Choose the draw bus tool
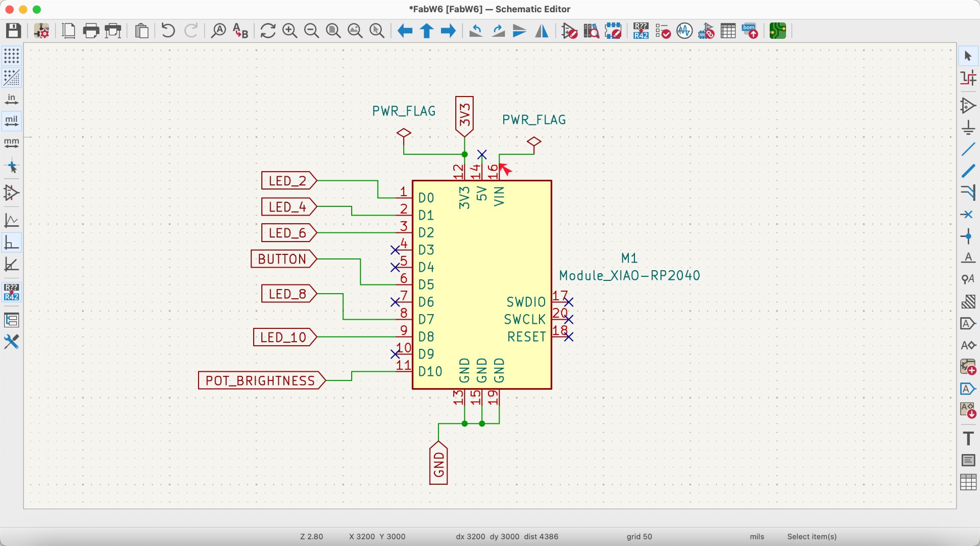 click(968, 171)
